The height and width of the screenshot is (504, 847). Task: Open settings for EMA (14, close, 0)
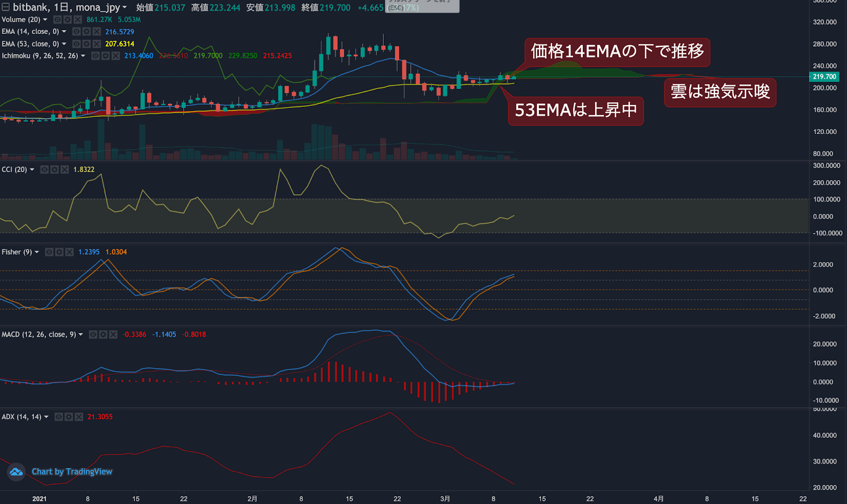click(87, 32)
